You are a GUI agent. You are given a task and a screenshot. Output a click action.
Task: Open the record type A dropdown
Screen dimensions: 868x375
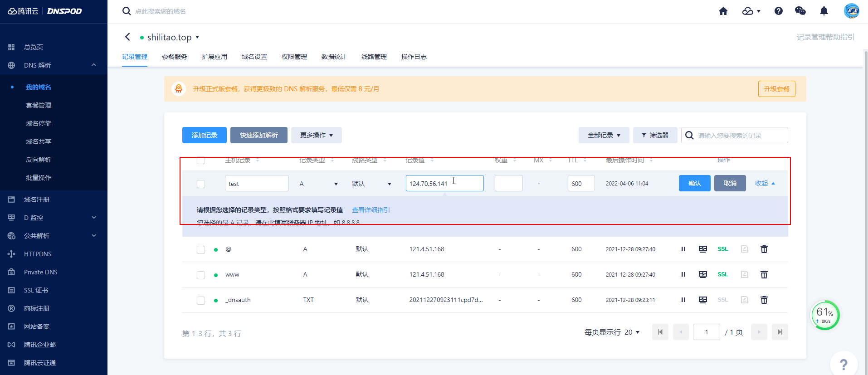pyautogui.click(x=318, y=184)
